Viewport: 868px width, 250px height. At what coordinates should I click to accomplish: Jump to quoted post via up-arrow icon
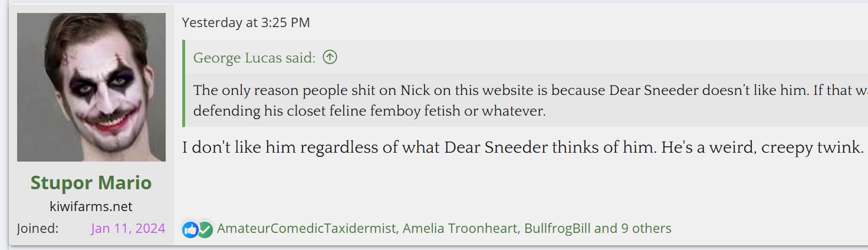[330, 58]
